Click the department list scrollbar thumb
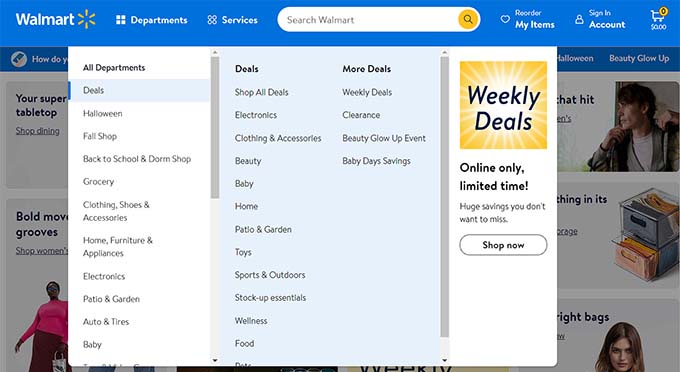 [215, 127]
